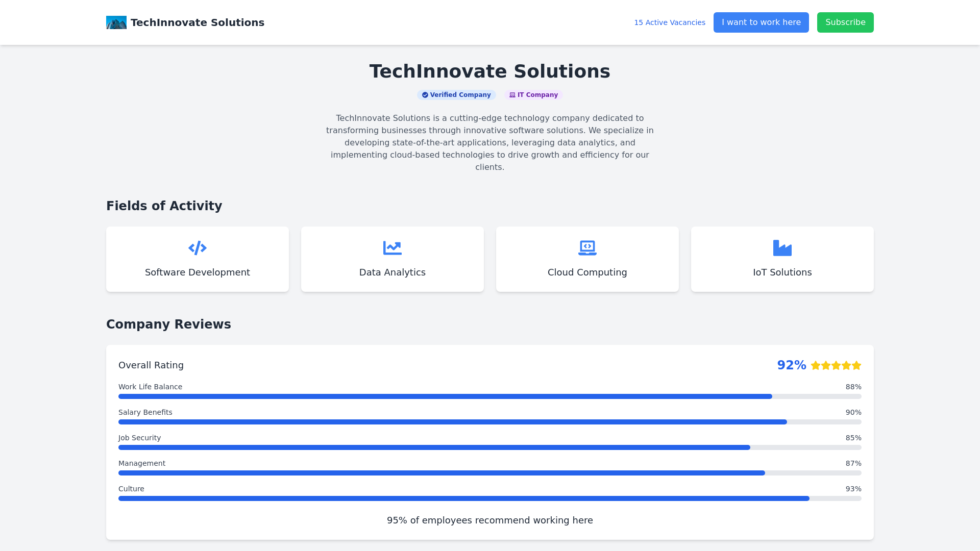980x551 pixels.
Task: Click the Cloud Computing laptop icon
Action: (x=587, y=248)
